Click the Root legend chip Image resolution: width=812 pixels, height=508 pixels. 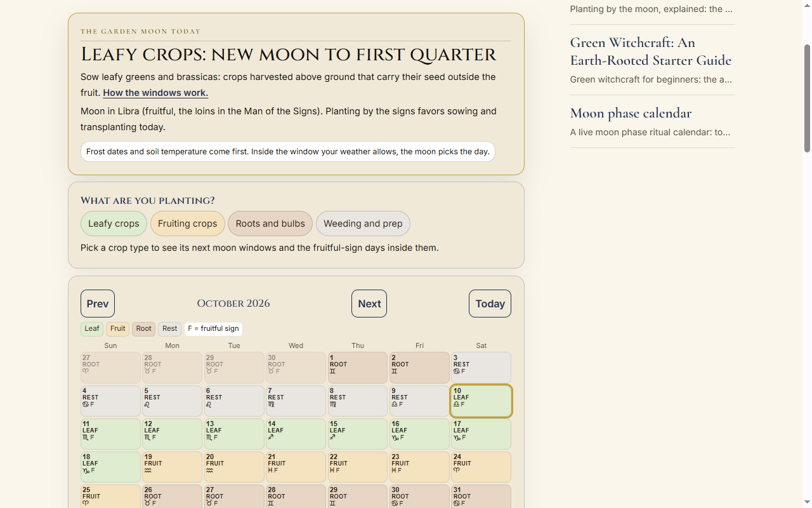point(144,329)
